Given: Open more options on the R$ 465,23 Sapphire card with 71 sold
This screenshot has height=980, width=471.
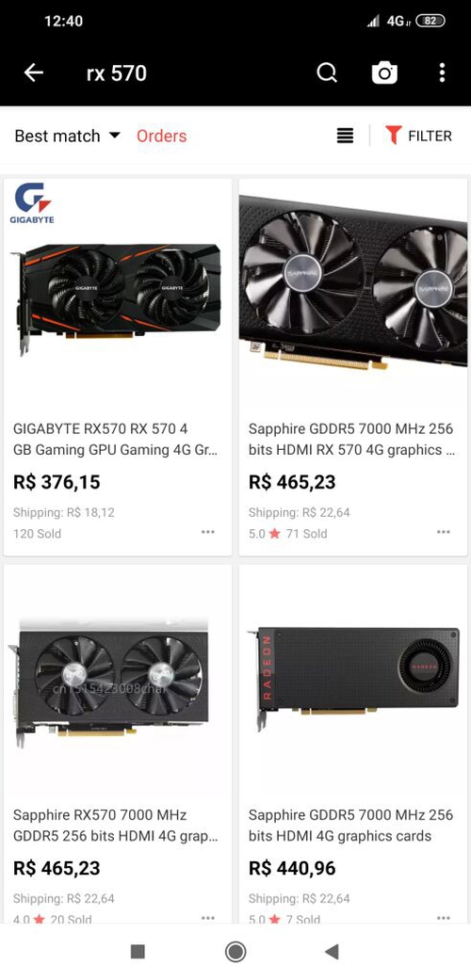Looking at the screenshot, I should pyautogui.click(x=444, y=532).
